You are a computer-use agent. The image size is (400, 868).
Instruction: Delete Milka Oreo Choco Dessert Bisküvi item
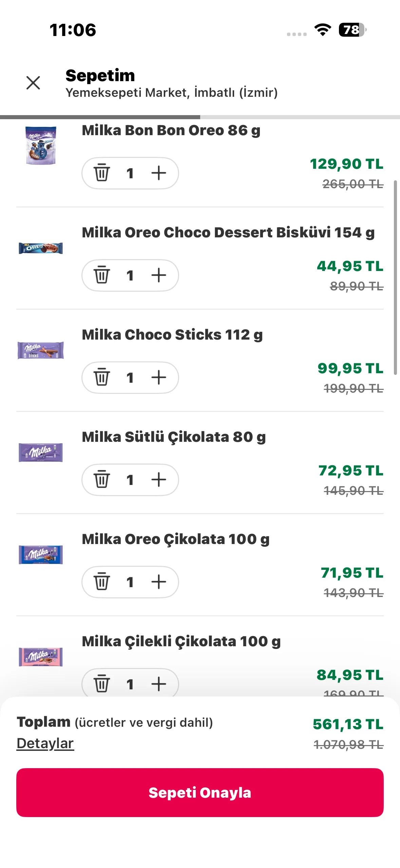pyautogui.click(x=101, y=275)
